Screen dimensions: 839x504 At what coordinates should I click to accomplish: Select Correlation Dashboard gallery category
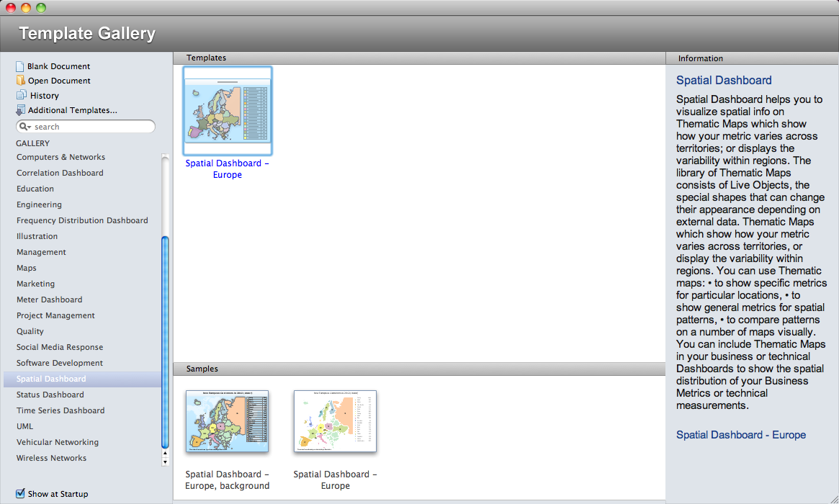[60, 173]
